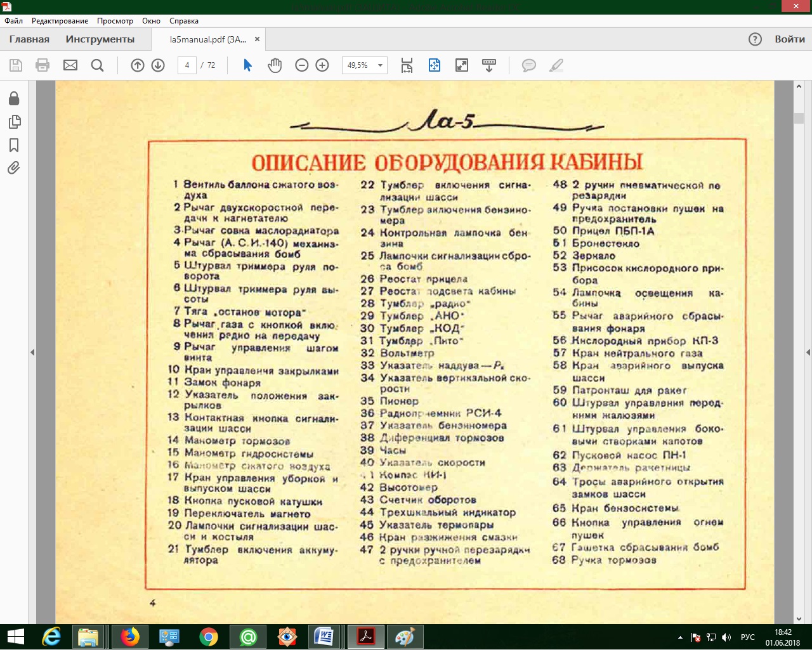The width and height of the screenshot is (812, 652).
Task: Expand the left navigation pane arrow
Action: pos(32,352)
